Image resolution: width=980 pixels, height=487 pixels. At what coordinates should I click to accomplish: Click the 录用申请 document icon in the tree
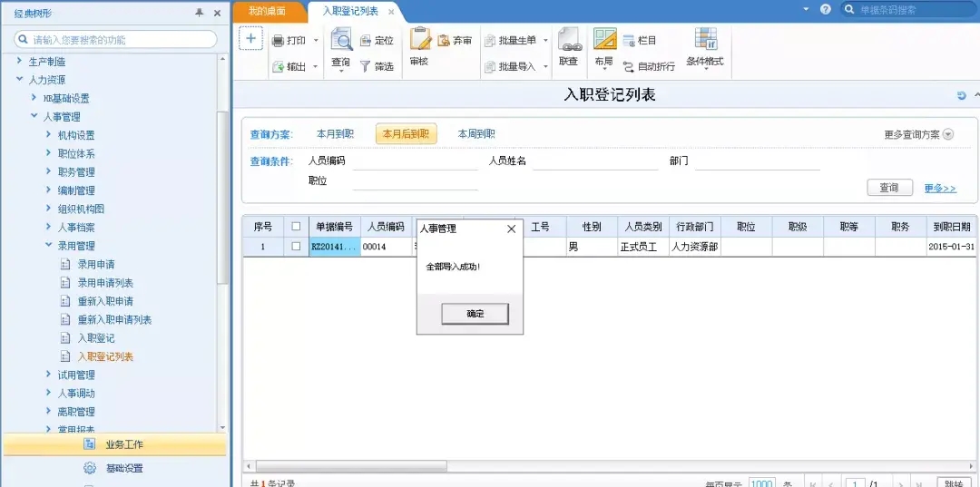[x=64, y=265]
